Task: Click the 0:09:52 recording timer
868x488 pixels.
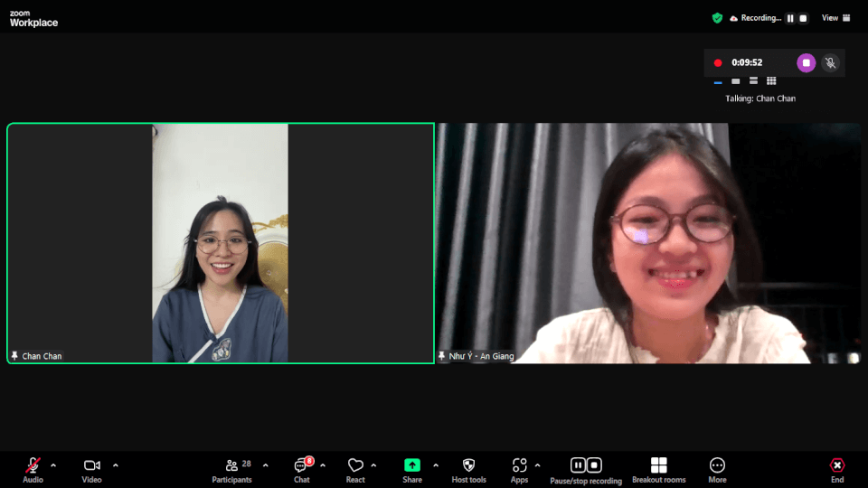Action: (x=747, y=62)
